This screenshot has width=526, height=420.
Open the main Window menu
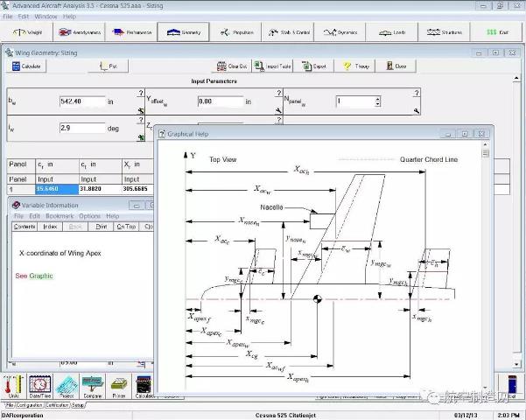point(46,17)
